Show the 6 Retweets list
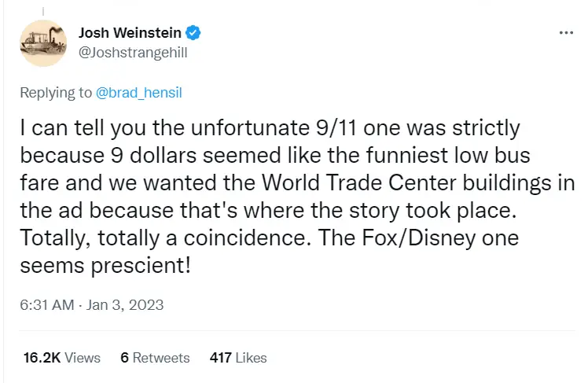Screen dimensions: 588x383 pyautogui.click(x=155, y=357)
